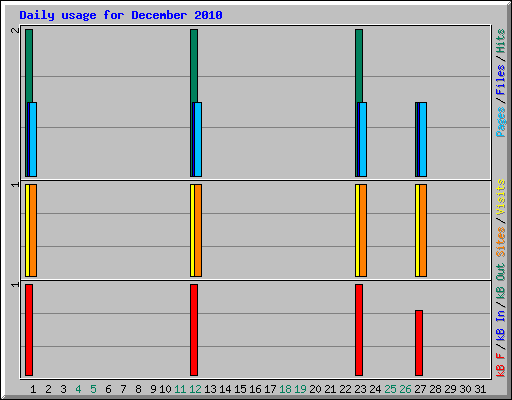512x400 pixels.
Task: Click the red kB F bar on day 23
Action: (359, 330)
